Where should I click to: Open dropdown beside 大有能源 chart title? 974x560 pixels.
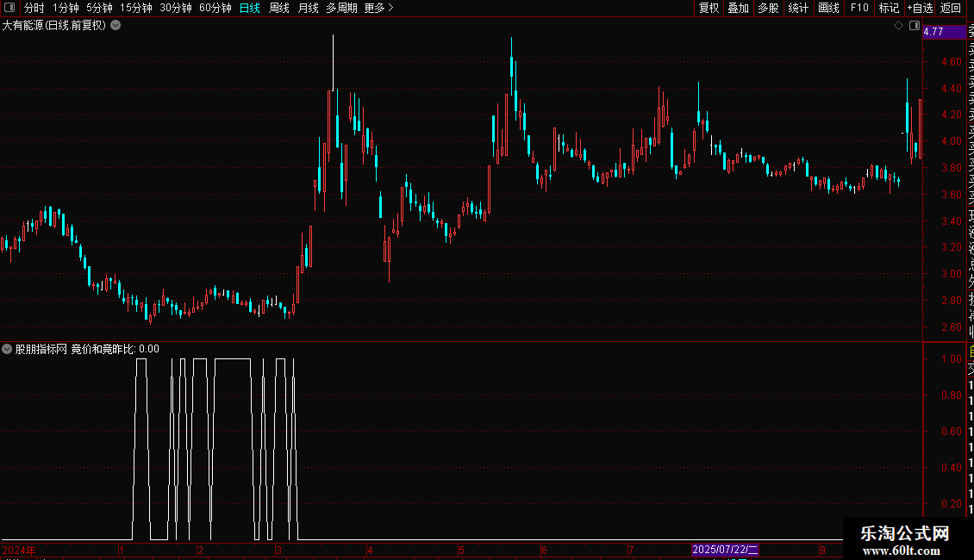116,26
